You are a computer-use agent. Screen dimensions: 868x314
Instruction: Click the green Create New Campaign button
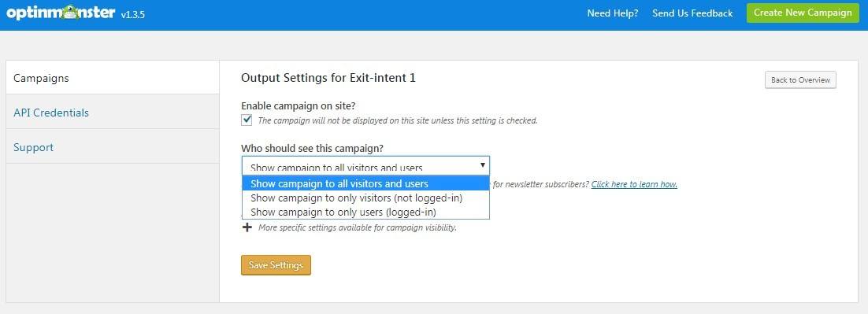point(803,13)
